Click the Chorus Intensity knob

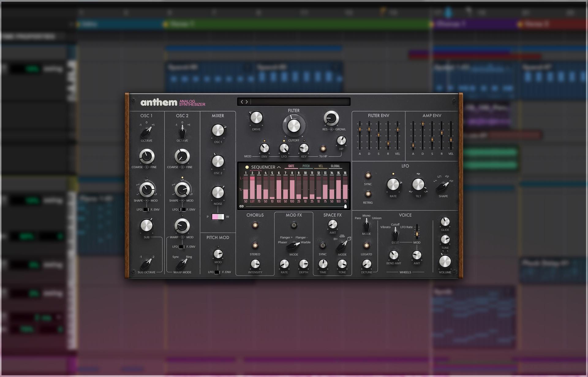[255, 264]
